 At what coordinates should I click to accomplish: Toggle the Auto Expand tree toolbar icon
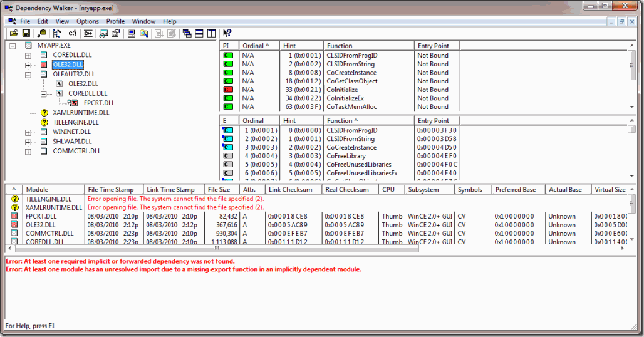(56, 34)
